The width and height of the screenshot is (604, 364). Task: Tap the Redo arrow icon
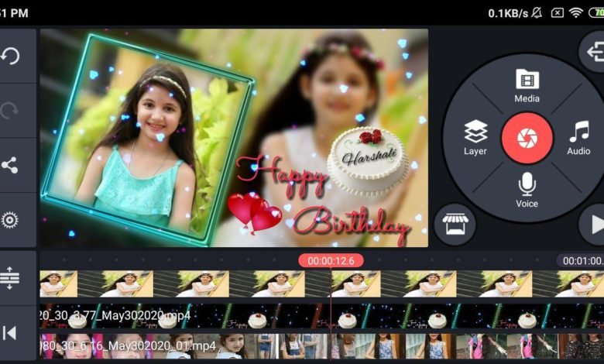(x=11, y=110)
